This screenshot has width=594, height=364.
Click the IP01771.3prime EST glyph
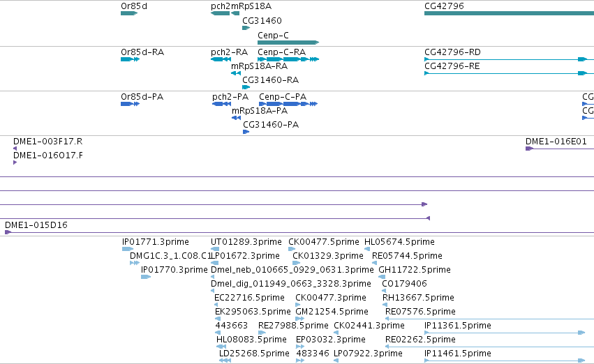pyautogui.click(x=127, y=249)
